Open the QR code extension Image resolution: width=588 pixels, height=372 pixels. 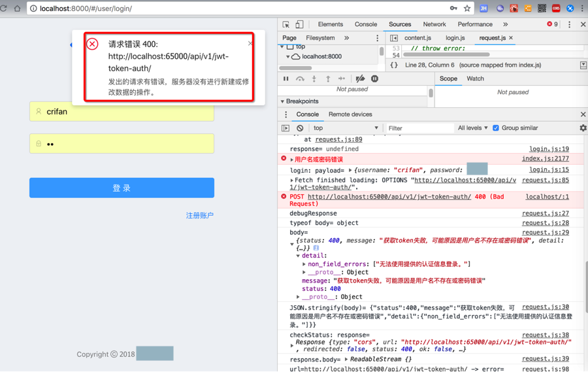pyautogui.click(x=542, y=8)
